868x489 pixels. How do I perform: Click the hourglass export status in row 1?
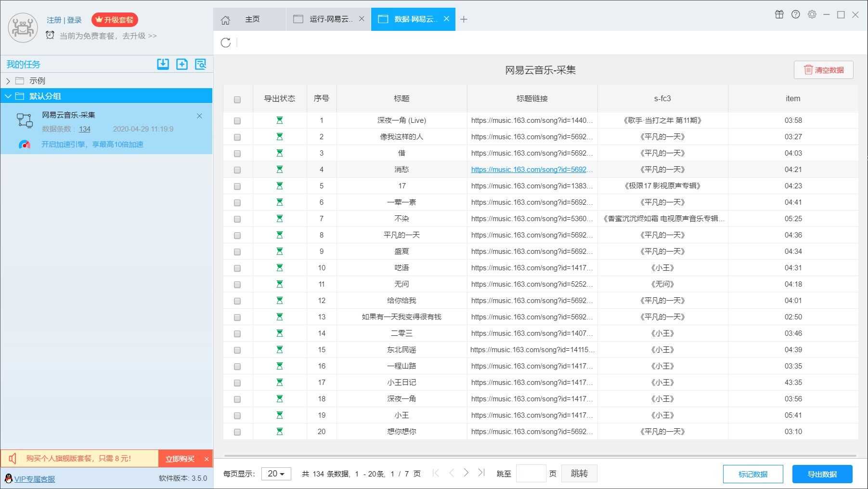click(x=280, y=120)
